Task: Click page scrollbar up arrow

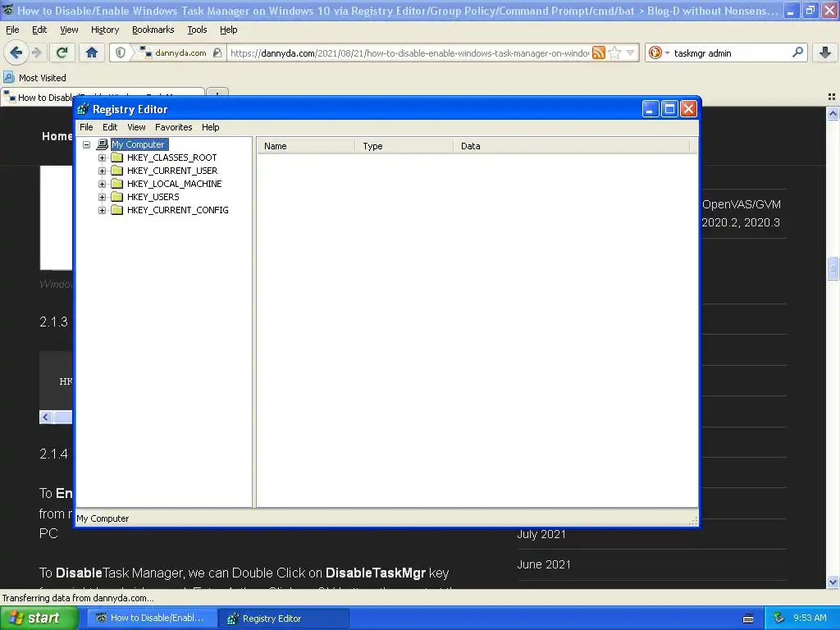Action: click(x=833, y=113)
